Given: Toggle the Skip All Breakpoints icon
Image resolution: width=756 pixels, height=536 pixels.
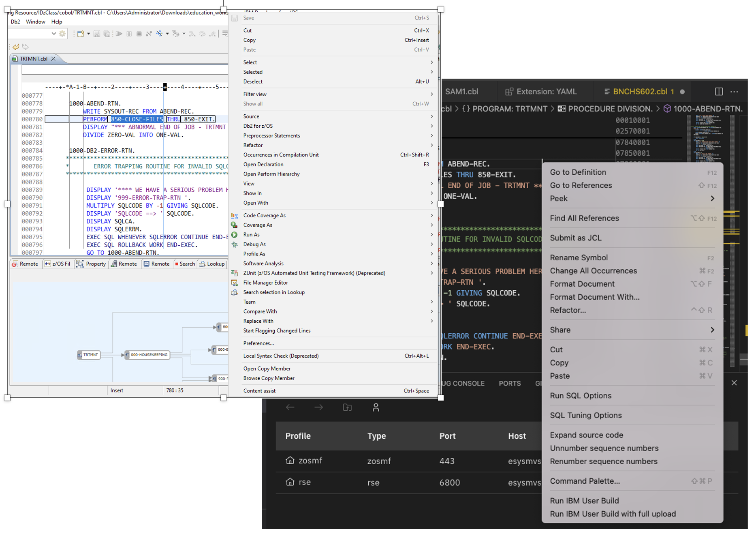Looking at the screenshot, I should coord(159,34).
